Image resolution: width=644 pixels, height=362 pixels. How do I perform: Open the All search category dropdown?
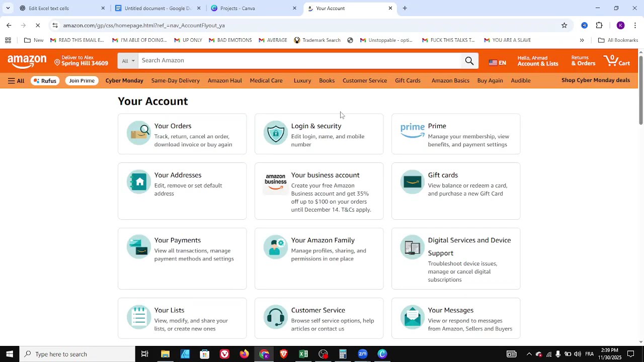click(x=128, y=61)
